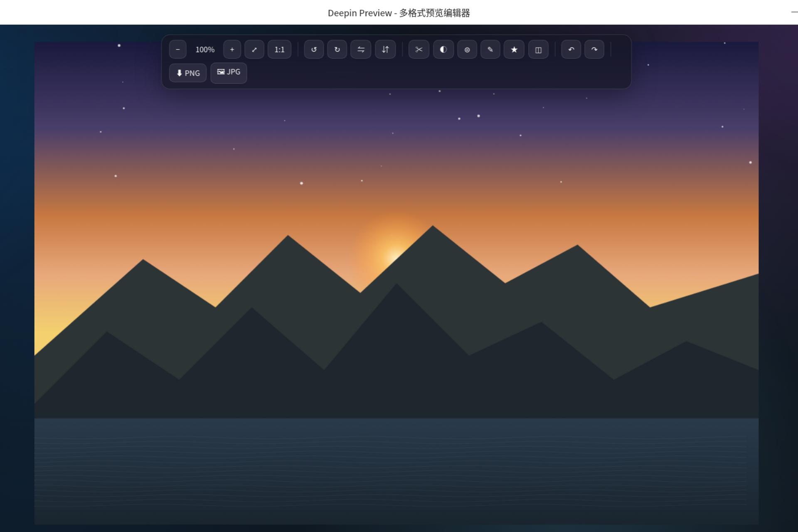Undo the last edit

(x=571, y=49)
